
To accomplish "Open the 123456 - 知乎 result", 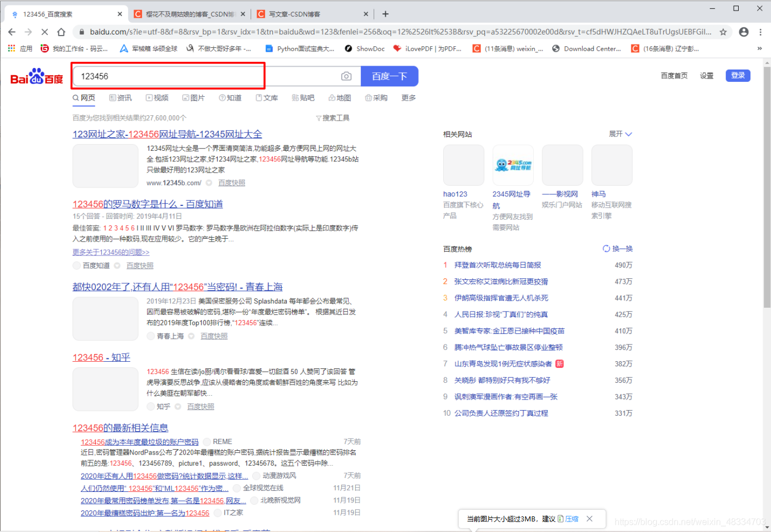I will tap(101, 357).
